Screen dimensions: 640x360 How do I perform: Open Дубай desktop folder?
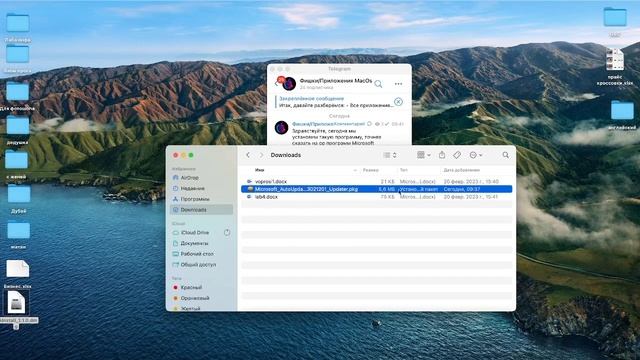[x=18, y=198]
